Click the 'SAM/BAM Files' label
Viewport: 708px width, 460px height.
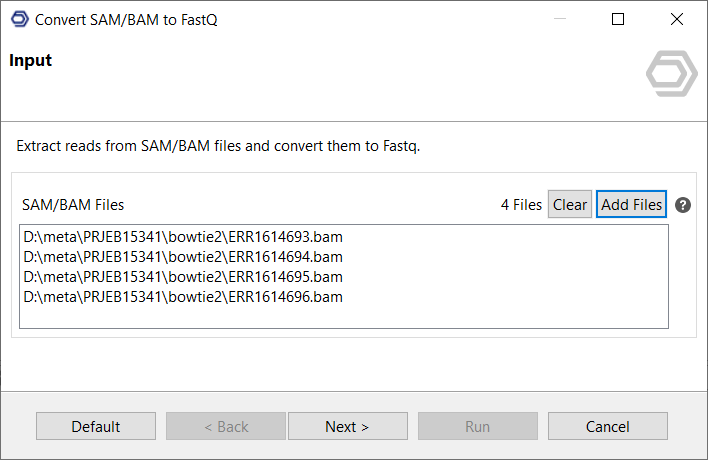pos(73,205)
